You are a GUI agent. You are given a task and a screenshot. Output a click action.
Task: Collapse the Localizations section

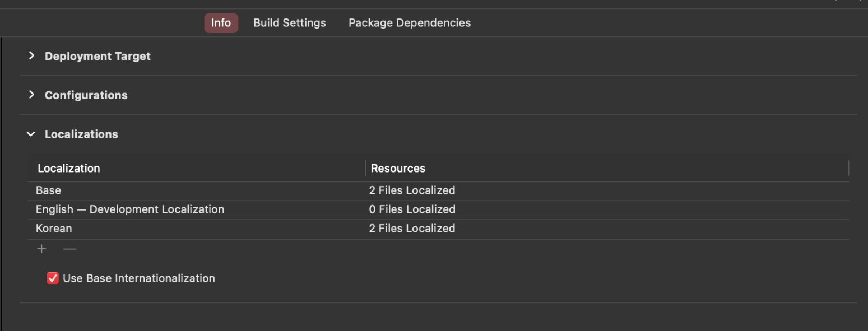tap(31, 134)
